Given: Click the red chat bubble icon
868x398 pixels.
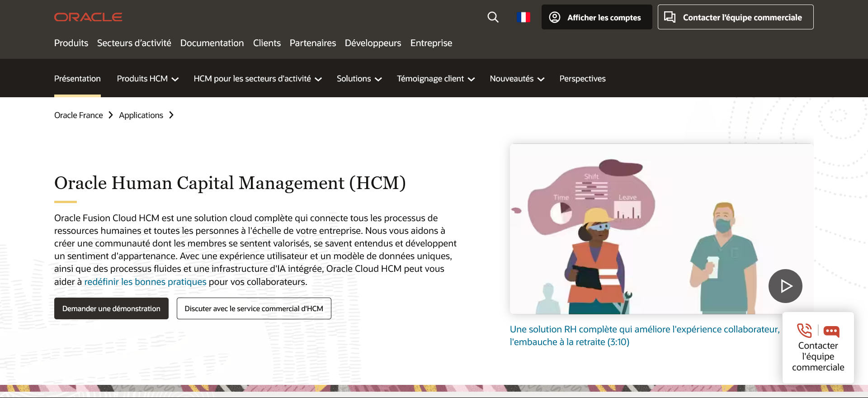Looking at the screenshot, I should (831, 331).
